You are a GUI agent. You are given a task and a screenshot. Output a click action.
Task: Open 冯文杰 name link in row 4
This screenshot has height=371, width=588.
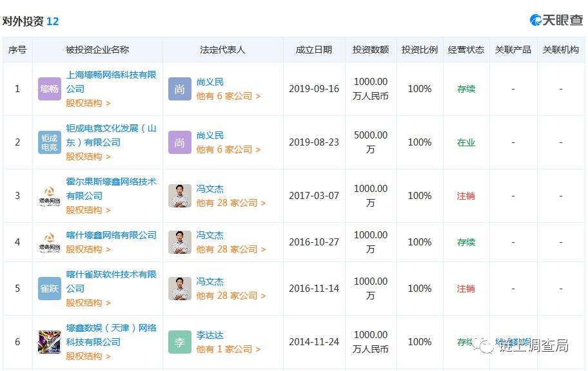(210, 235)
